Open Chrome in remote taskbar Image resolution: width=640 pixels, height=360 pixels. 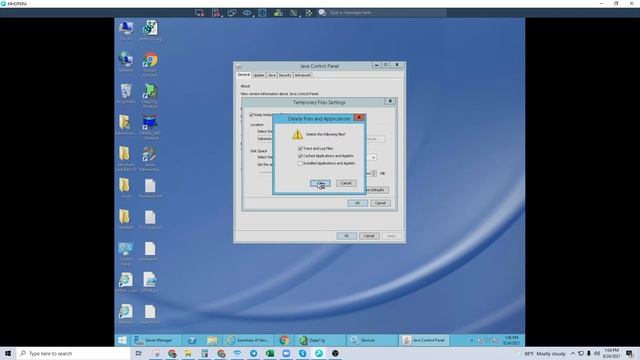pyautogui.click(x=284, y=340)
